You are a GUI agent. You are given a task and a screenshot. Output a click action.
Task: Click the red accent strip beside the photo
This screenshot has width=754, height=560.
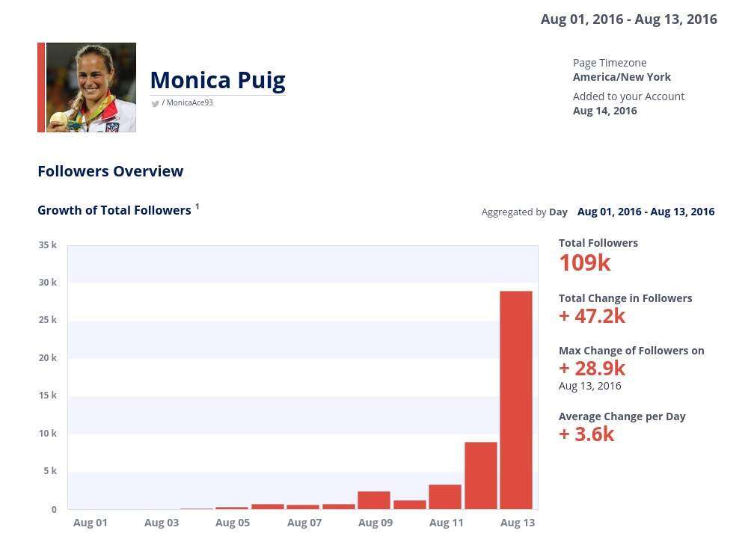coord(41,87)
